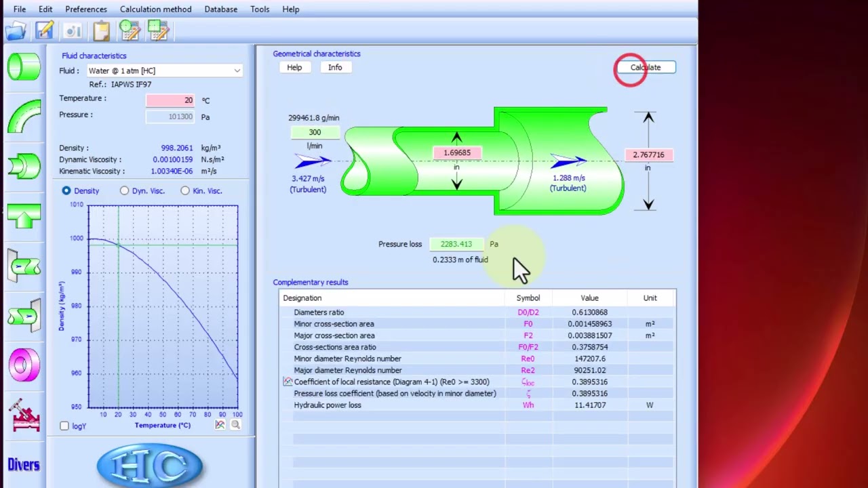
Task: Open the Edit menu
Action: 45,9
